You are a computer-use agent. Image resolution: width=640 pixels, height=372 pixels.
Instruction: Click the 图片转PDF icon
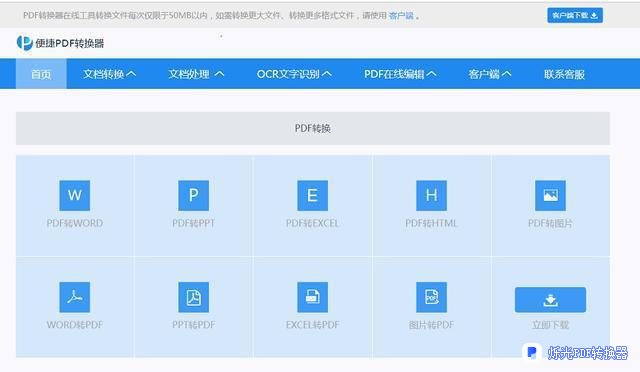431,297
